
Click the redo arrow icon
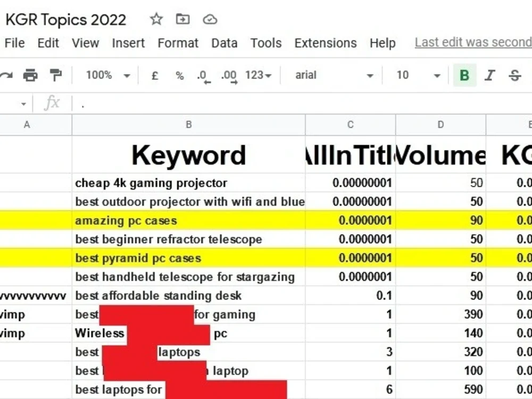coord(6,75)
